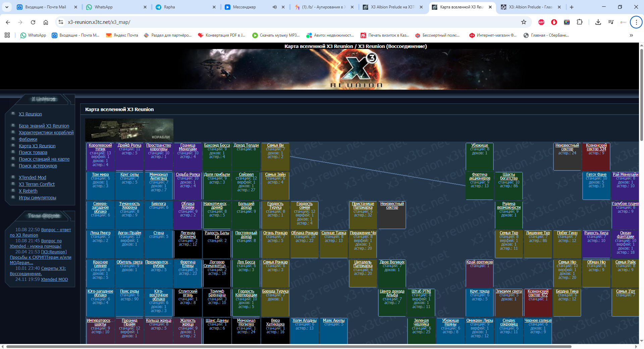Open the Фабрики sidebar link
This screenshot has height=349, width=644.
pyautogui.click(x=28, y=139)
